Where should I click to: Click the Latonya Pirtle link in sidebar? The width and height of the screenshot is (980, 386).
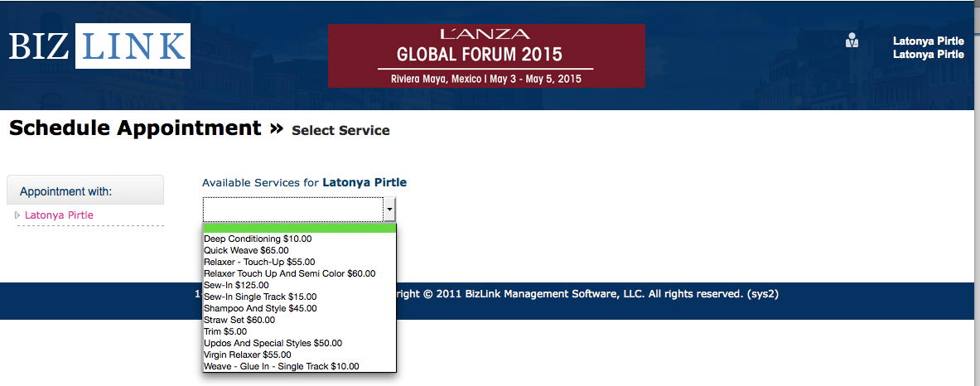tap(60, 215)
